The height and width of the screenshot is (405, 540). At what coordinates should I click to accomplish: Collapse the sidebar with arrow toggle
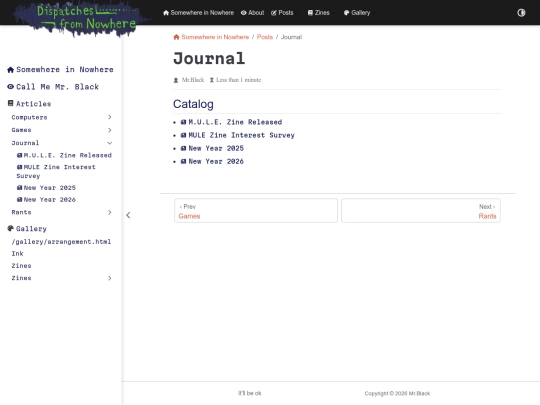pos(128,215)
